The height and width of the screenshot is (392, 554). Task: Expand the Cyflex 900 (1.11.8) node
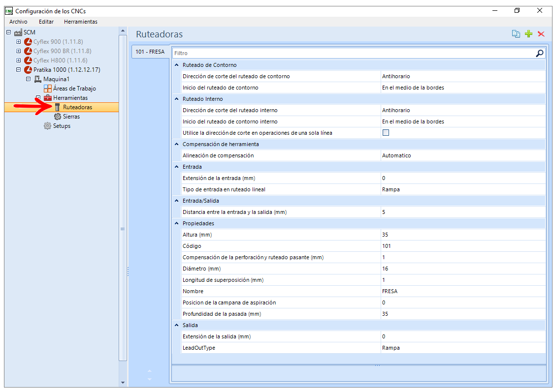[x=18, y=42]
